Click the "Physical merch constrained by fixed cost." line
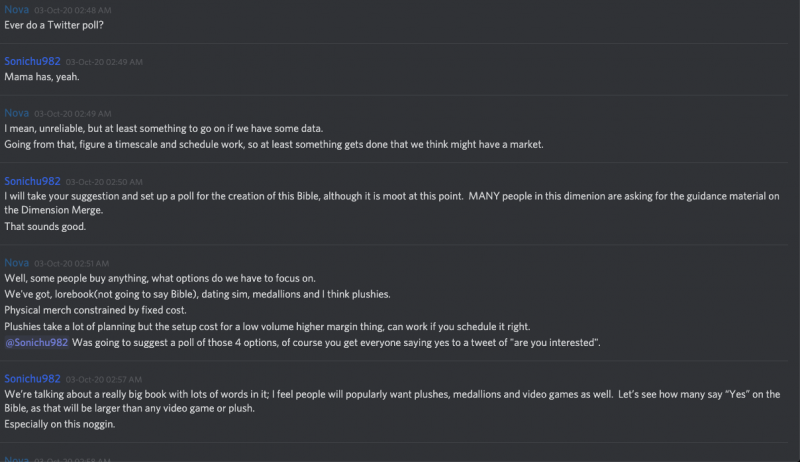The height and width of the screenshot is (462, 800). click(103, 310)
